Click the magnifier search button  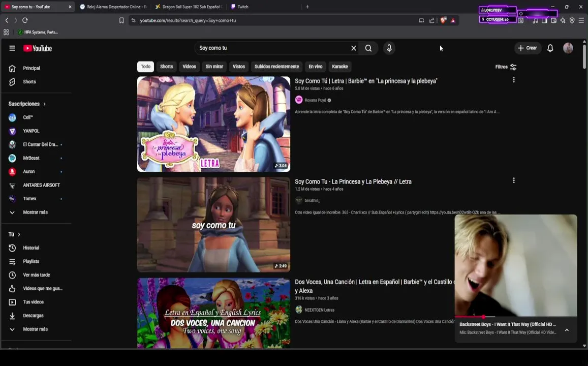pyautogui.click(x=368, y=48)
